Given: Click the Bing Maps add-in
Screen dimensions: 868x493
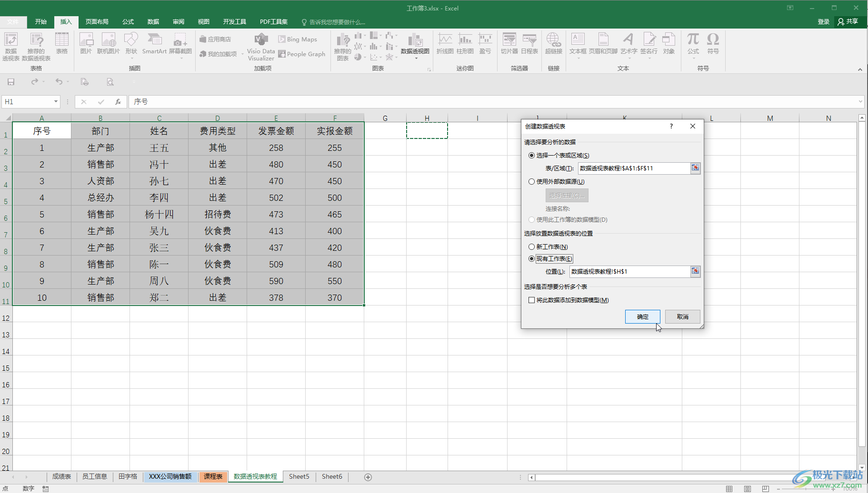Looking at the screenshot, I should click(x=298, y=39).
